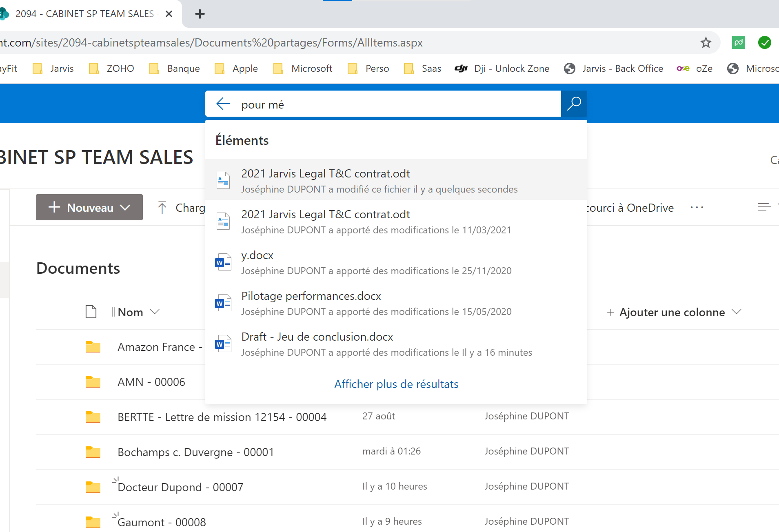Click the green checkmark browser extension
Screen dimensions: 779x532
[764, 42]
